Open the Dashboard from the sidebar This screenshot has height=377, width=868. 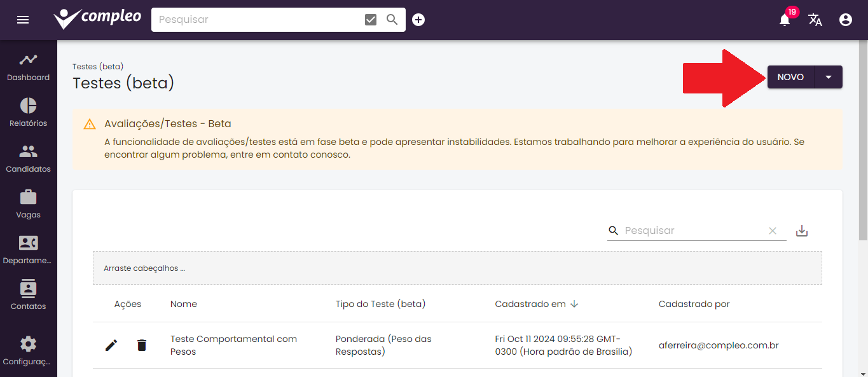coord(28,67)
